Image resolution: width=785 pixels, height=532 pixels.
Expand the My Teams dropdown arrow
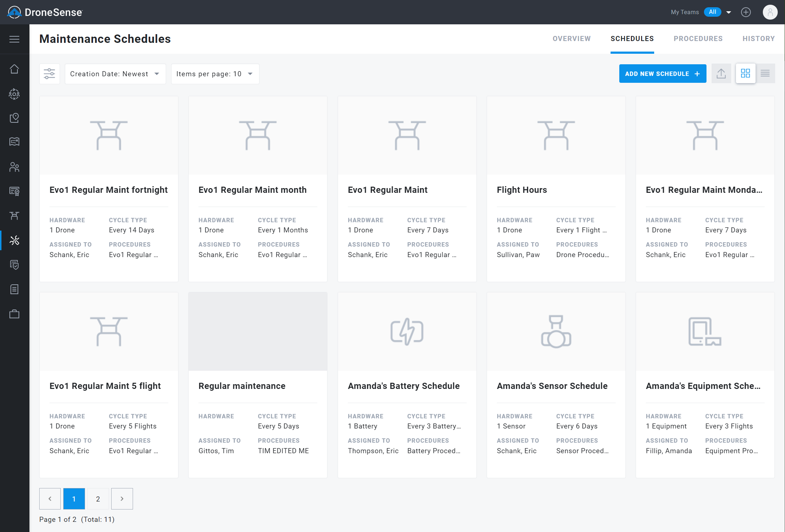(x=729, y=12)
